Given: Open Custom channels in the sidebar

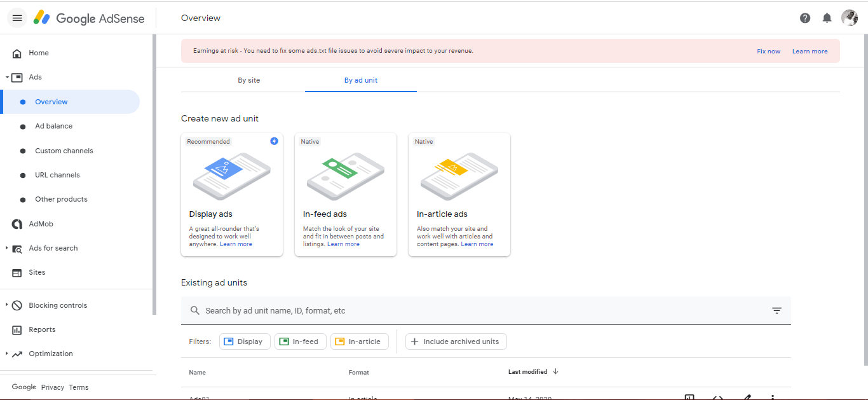Looking at the screenshot, I should pos(64,151).
